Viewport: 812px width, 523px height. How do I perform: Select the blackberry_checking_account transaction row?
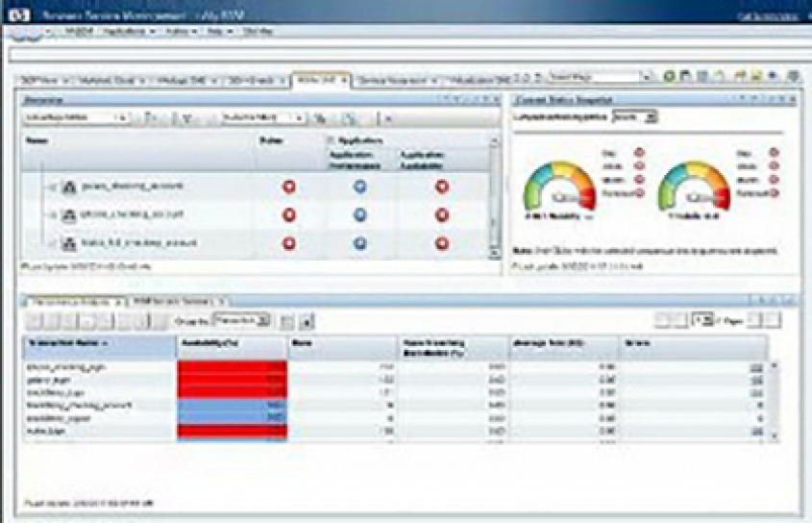click(x=396, y=406)
